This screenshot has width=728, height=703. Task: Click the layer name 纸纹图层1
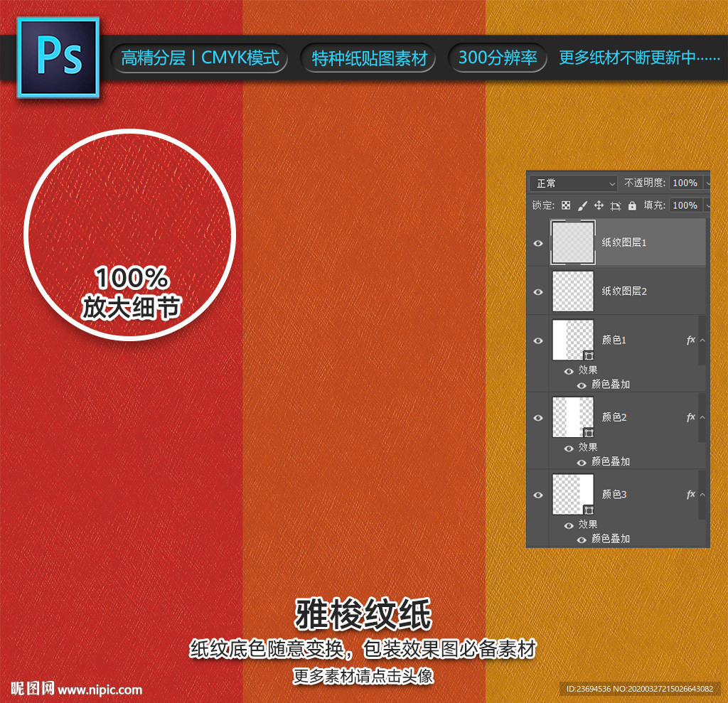point(624,242)
